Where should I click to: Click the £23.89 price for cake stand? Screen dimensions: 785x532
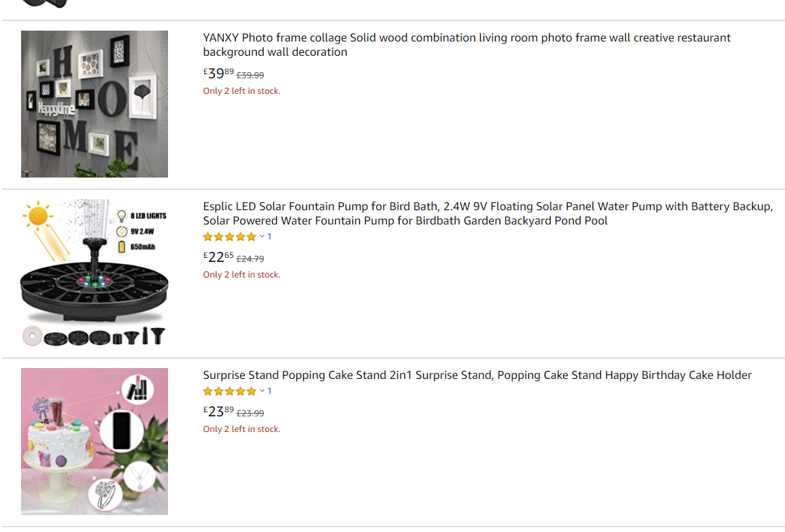pyautogui.click(x=218, y=412)
